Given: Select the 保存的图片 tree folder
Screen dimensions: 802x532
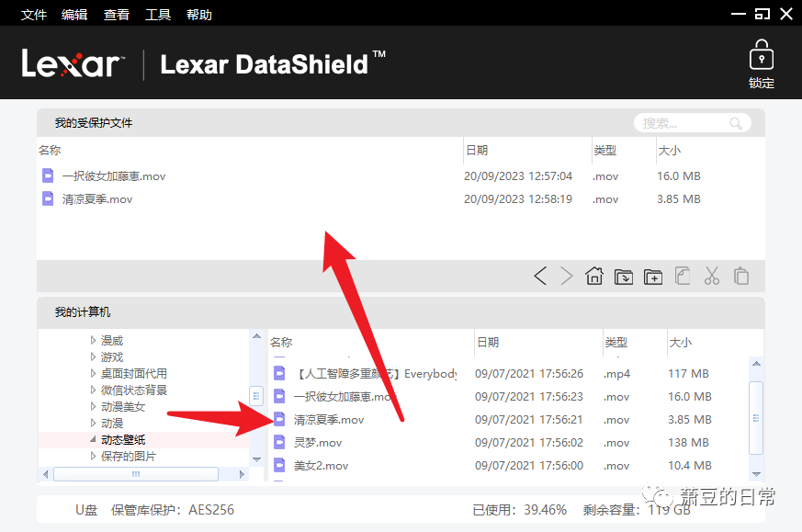Looking at the screenshot, I should coord(129,456).
